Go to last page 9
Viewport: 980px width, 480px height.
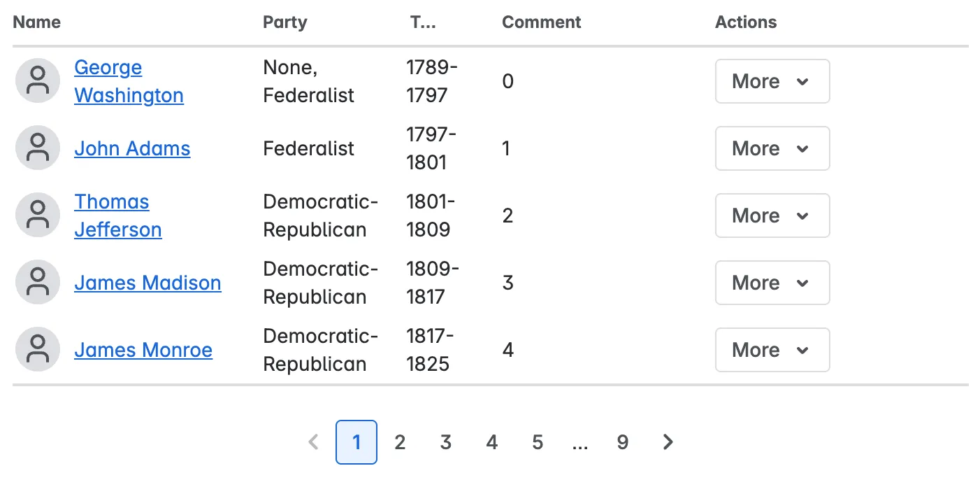(x=622, y=442)
